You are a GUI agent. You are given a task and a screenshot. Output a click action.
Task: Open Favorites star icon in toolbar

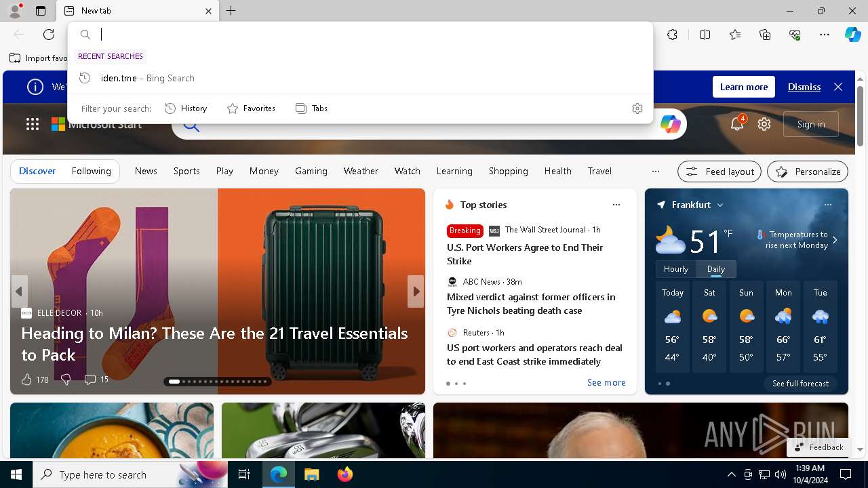pyautogui.click(x=735, y=35)
